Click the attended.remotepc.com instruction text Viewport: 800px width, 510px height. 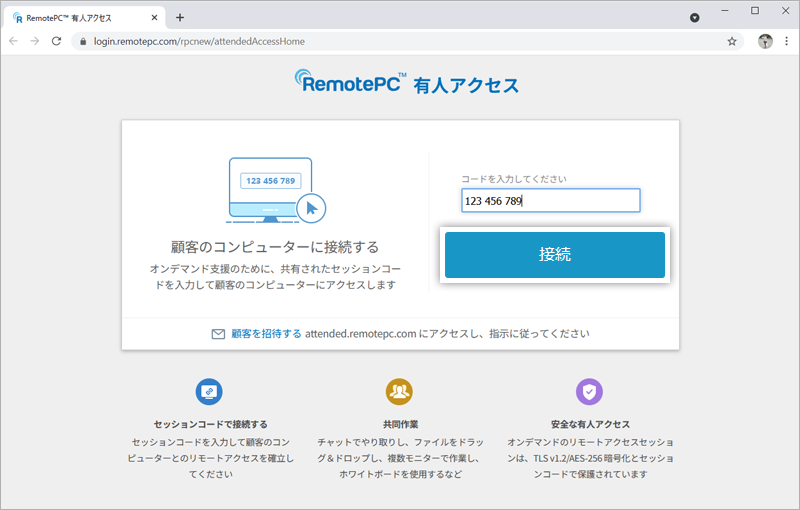(x=447, y=334)
